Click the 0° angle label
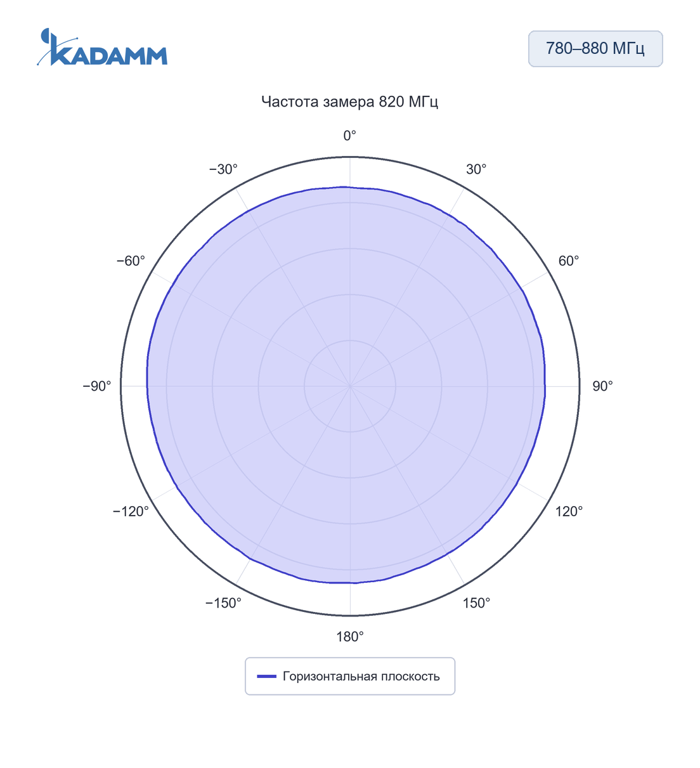 click(350, 136)
